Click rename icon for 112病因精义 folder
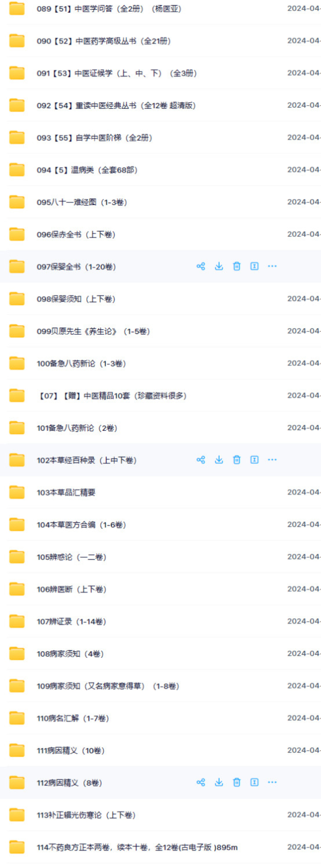 pyautogui.click(x=254, y=782)
